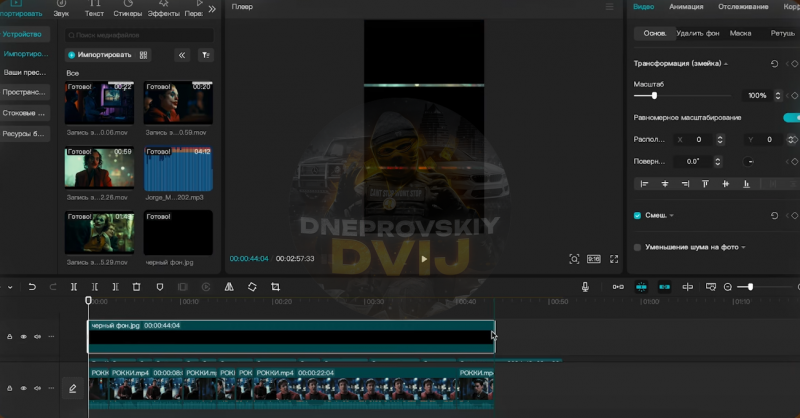This screenshot has height=418, width=800.
Task: Open the cover edit pencil button
Action: (72, 388)
